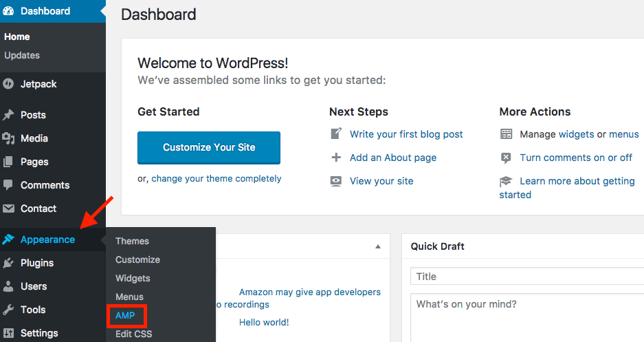644x342 pixels.
Task: Open the Plugins menu label
Action: (x=37, y=263)
